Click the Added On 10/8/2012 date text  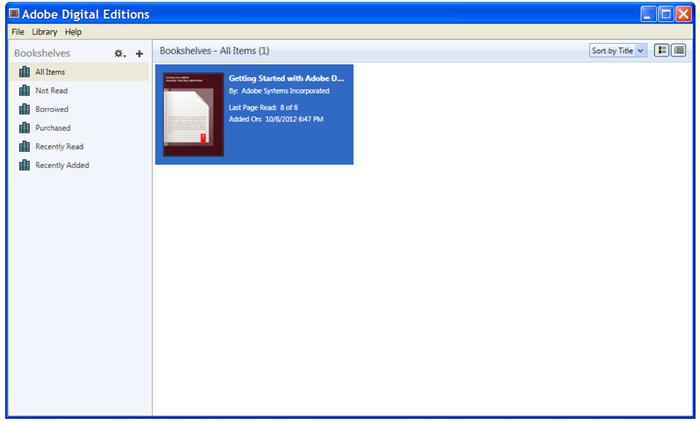[276, 119]
